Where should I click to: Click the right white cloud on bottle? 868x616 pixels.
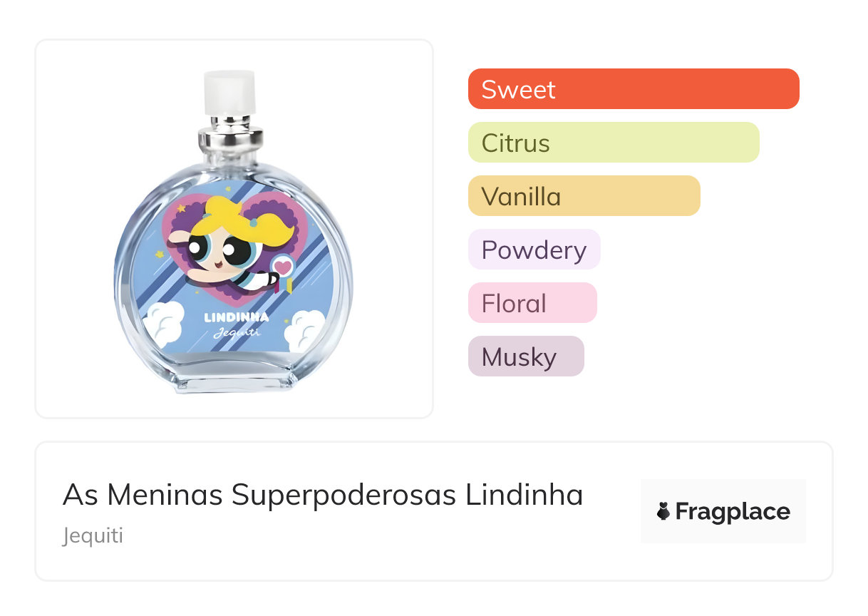pyautogui.click(x=304, y=329)
